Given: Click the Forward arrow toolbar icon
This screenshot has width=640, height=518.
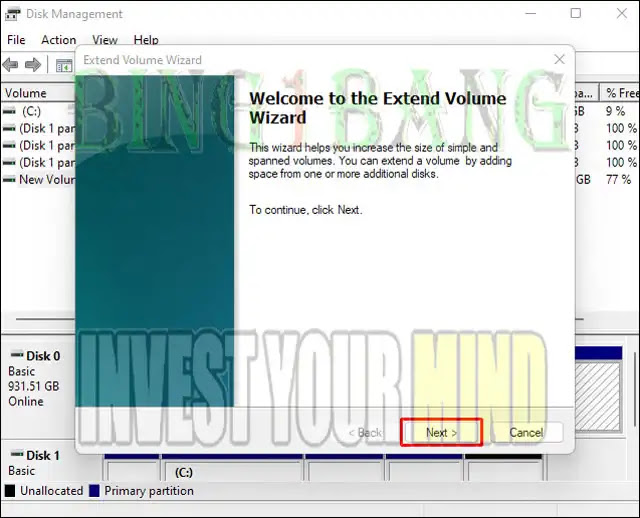Looking at the screenshot, I should pyautogui.click(x=33, y=64).
